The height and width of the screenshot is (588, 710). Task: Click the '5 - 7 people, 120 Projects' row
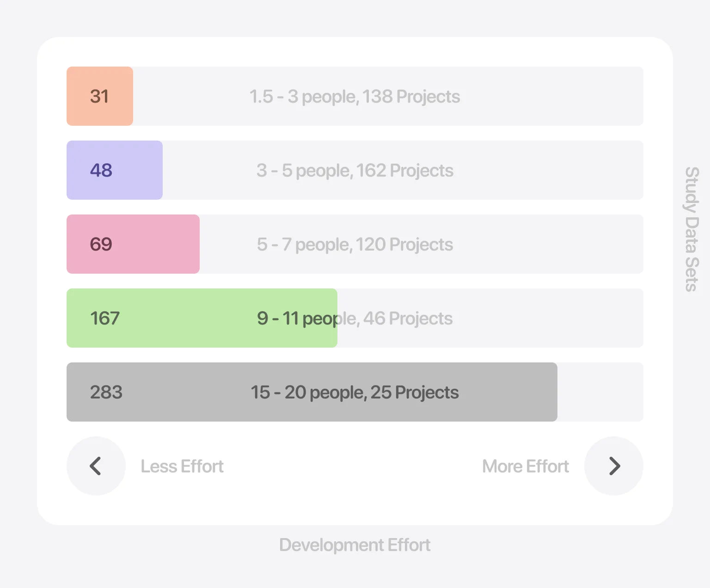[355, 244]
